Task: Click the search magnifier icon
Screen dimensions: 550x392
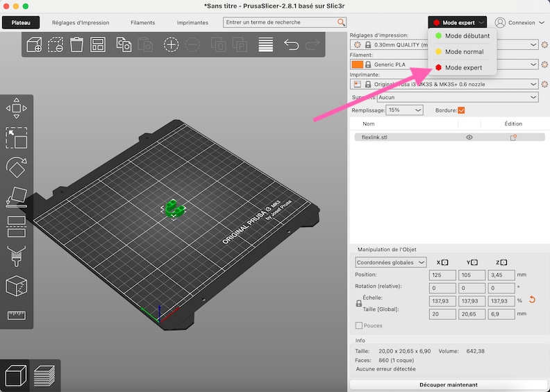Action: pos(341,22)
